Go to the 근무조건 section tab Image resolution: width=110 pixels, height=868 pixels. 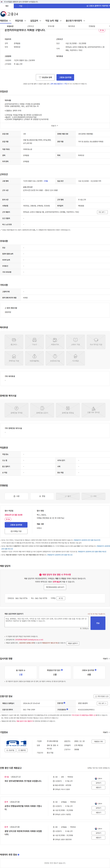[x=30, y=26]
